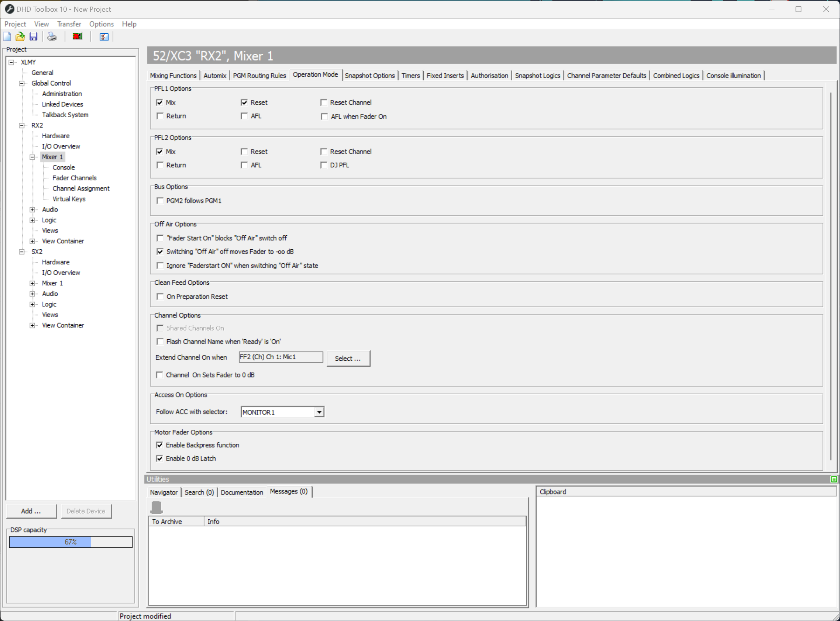The width and height of the screenshot is (840, 621).
Task: Print the project using the printer icon
Action: pyautogui.click(x=52, y=36)
